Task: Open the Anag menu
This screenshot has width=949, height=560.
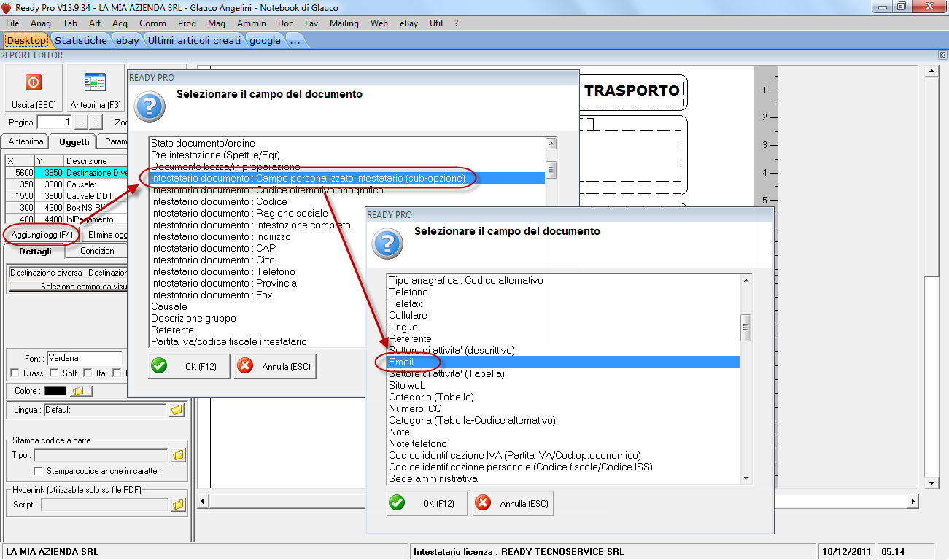Action: (x=41, y=23)
